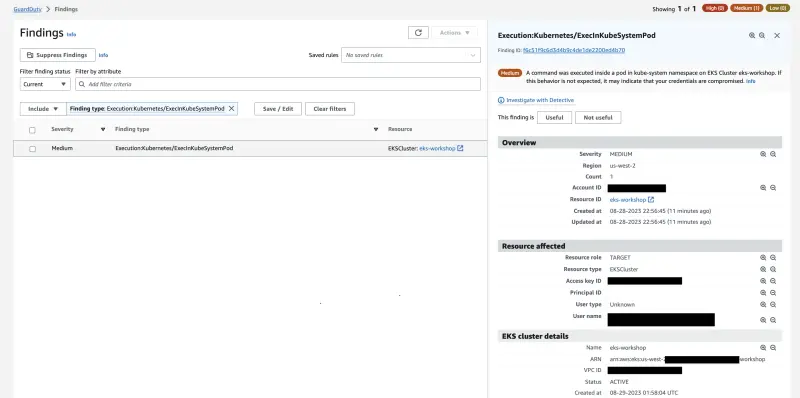
Task: Refresh the findings list
Action: pyautogui.click(x=418, y=33)
